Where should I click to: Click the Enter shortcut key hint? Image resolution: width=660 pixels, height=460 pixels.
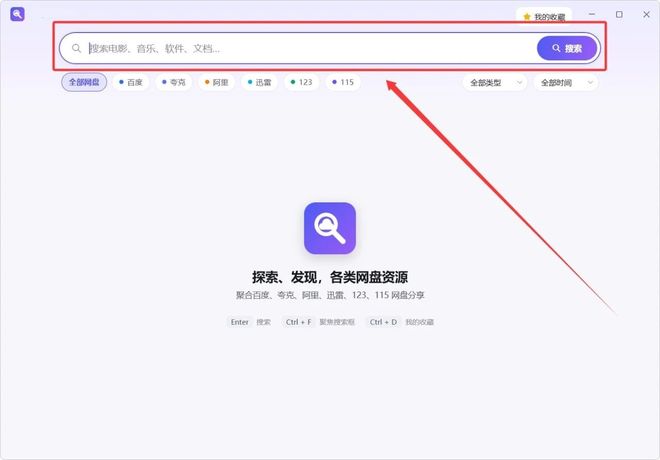tap(240, 322)
